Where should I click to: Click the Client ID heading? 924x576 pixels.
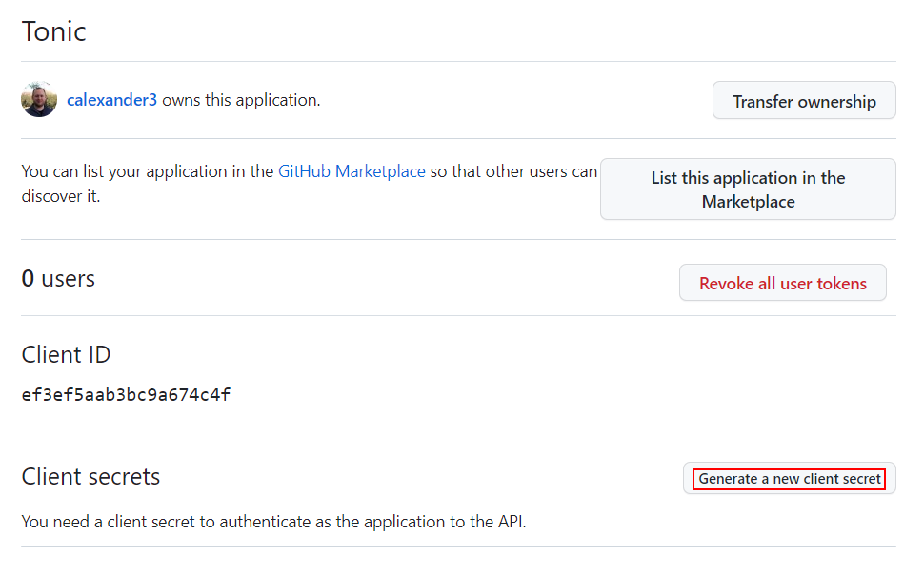[x=66, y=355]
